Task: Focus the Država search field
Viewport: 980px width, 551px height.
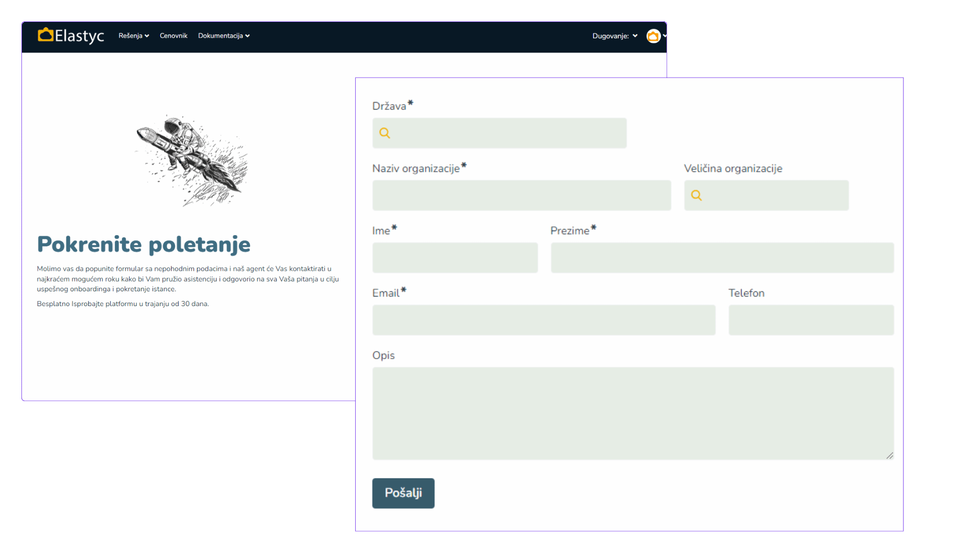Action: [499, 133]
